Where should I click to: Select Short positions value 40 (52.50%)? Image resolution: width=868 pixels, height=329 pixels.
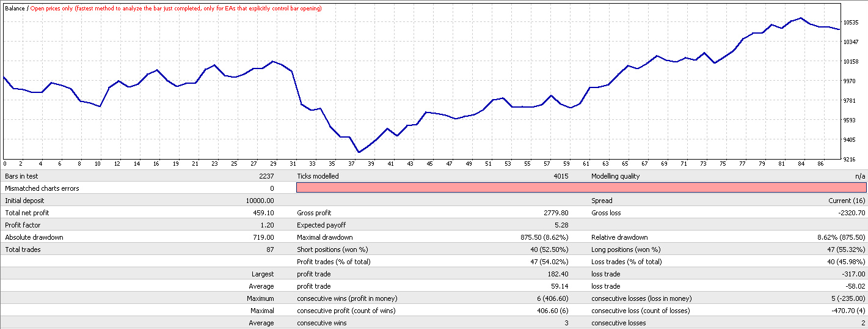click(x=549, y=250)
